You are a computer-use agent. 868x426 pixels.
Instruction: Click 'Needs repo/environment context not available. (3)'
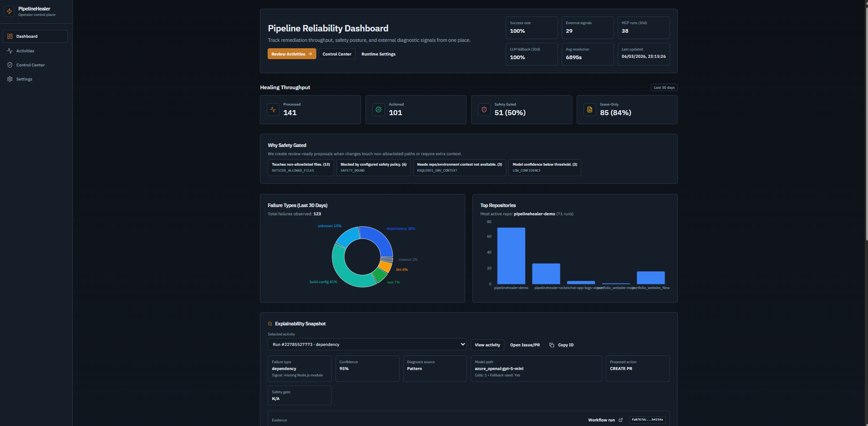[x=459, y=167]
